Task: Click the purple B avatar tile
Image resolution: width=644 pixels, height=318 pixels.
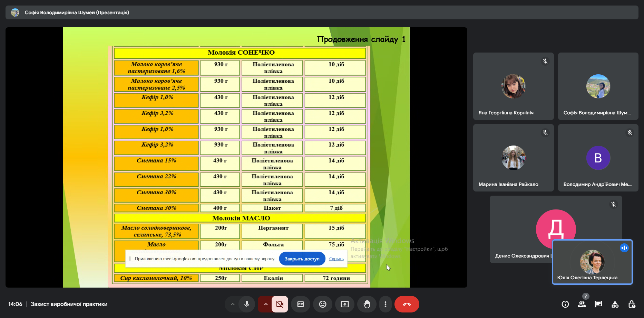Action: click(x=598, y=158)
